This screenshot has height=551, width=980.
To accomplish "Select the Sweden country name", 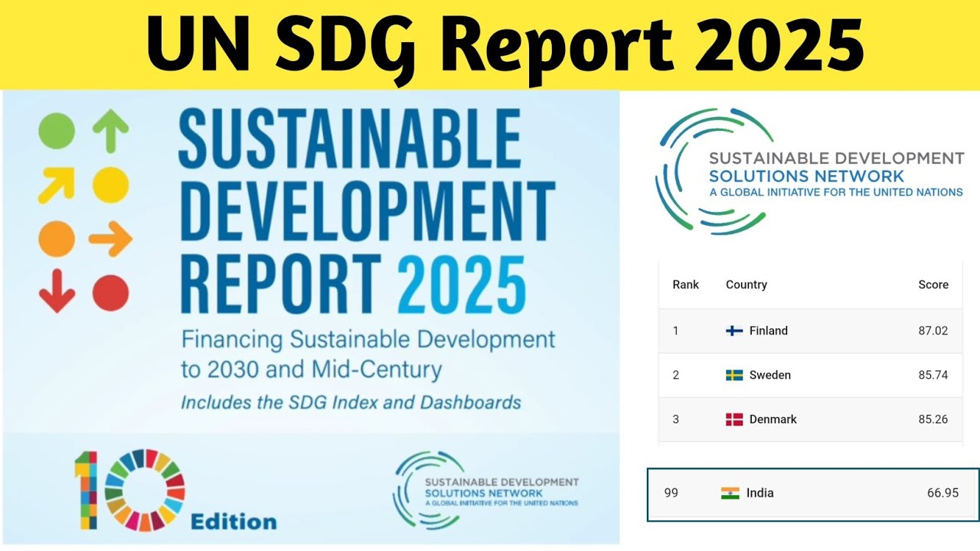I will point(770,376).
